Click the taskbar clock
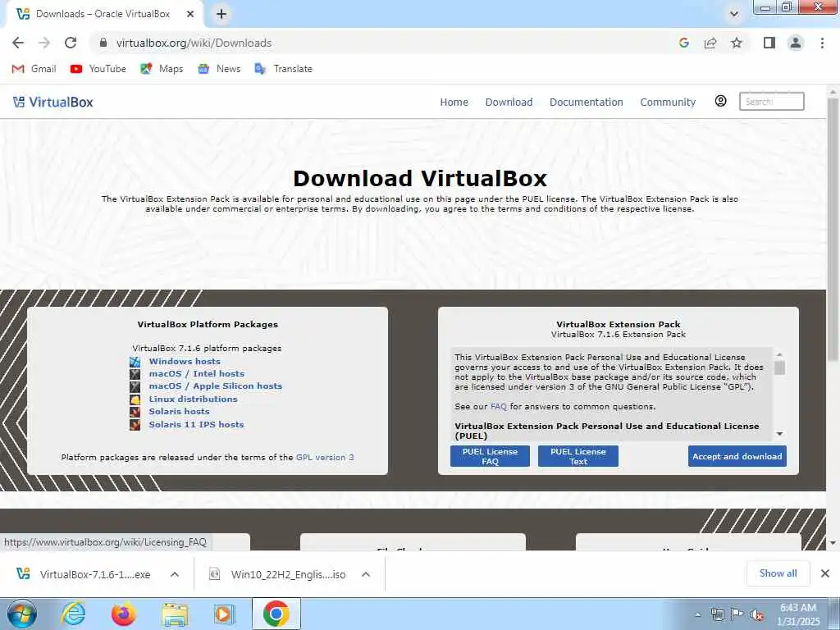Image resolution: width=840 pixels, height=630 pixels. pos(797,614)
